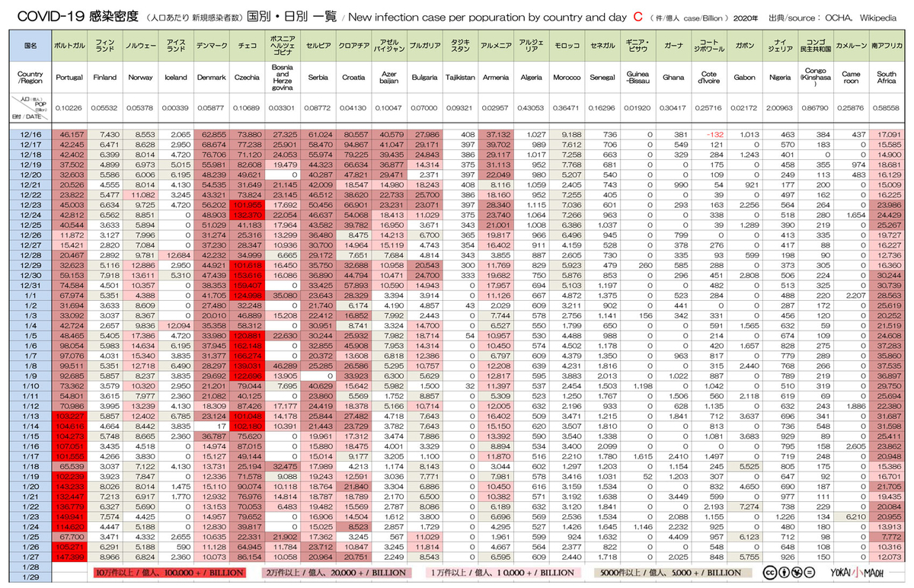
Task: Select the South Africa column header
Action: coord(887,77)
